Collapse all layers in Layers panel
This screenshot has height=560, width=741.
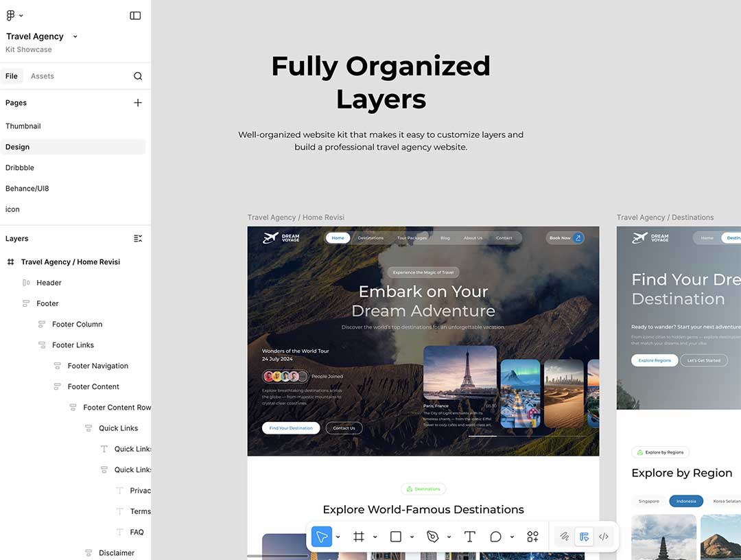(x=138, y=238)
